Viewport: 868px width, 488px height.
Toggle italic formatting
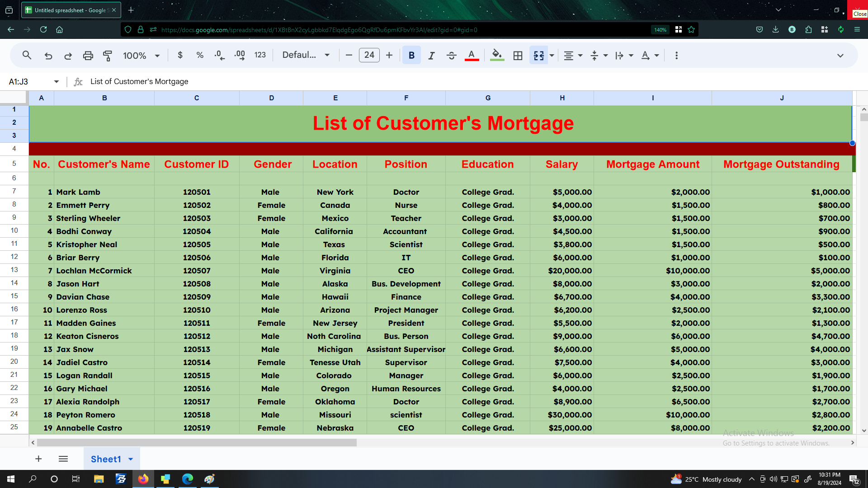click(x=431, y=56)
